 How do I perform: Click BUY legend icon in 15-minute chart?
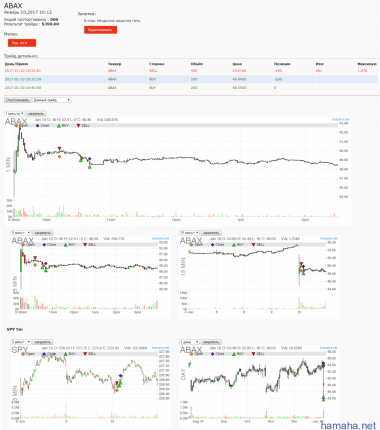point(234,245)
